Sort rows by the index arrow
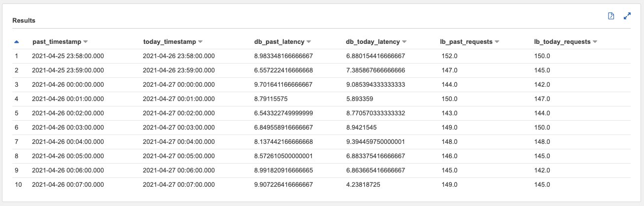 pos(17,42)
